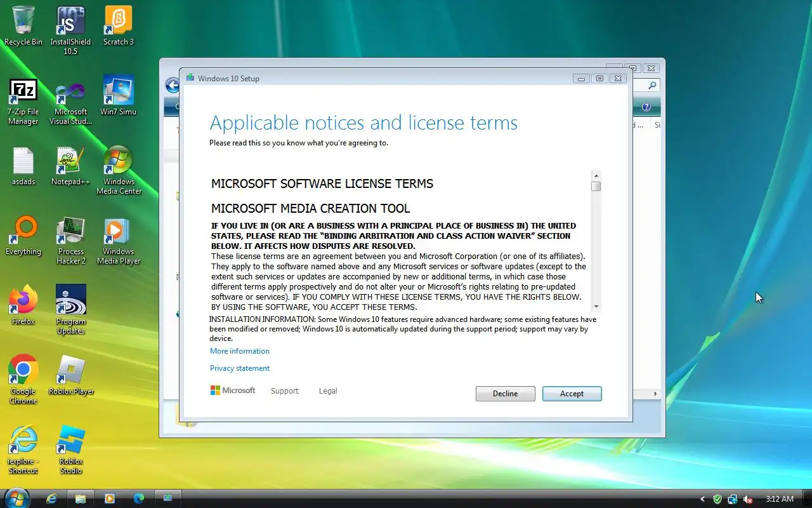Open the Legal link in Setup
Viewport: 812px width, 508px height.
[x=328, y=391]
